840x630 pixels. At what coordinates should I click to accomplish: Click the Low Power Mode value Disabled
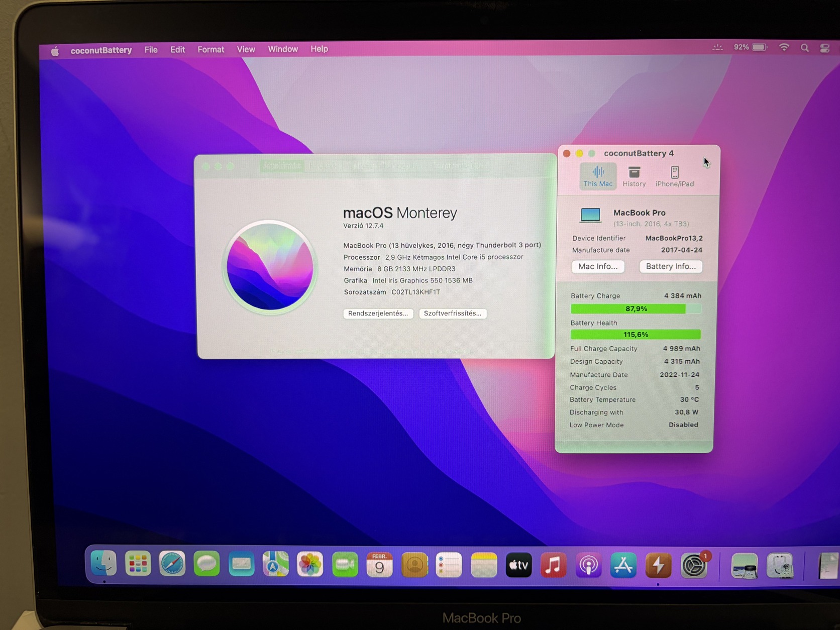(x=683, y=425)
